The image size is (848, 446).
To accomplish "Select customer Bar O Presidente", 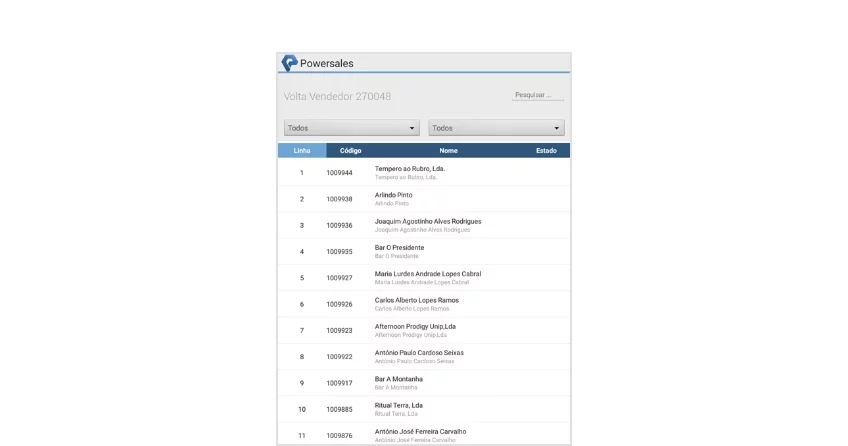I will click(400, 248).
